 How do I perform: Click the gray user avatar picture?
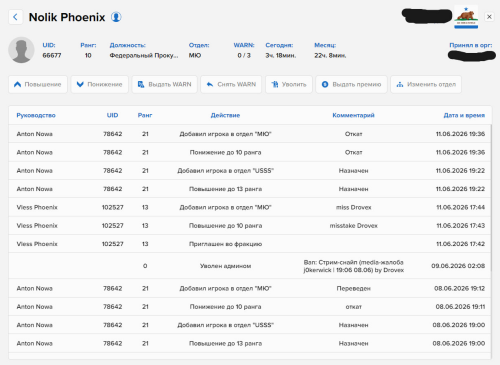21,50
